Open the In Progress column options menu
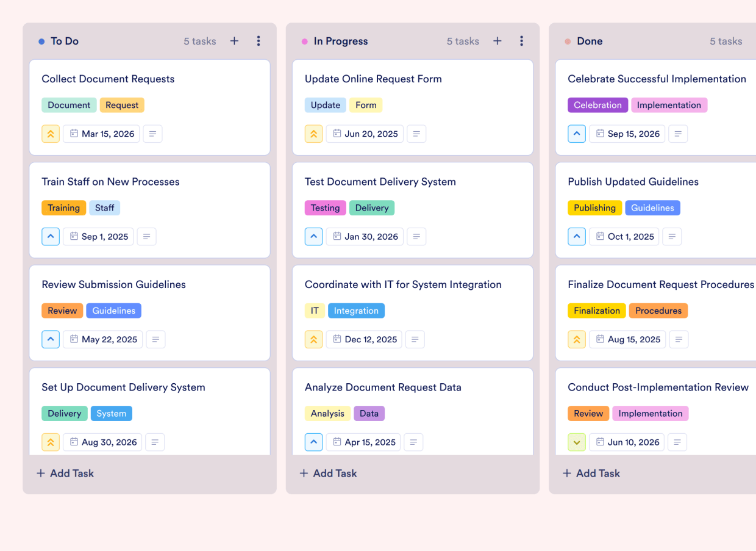Viewport: 756px width, 551px height. [522, 41]
